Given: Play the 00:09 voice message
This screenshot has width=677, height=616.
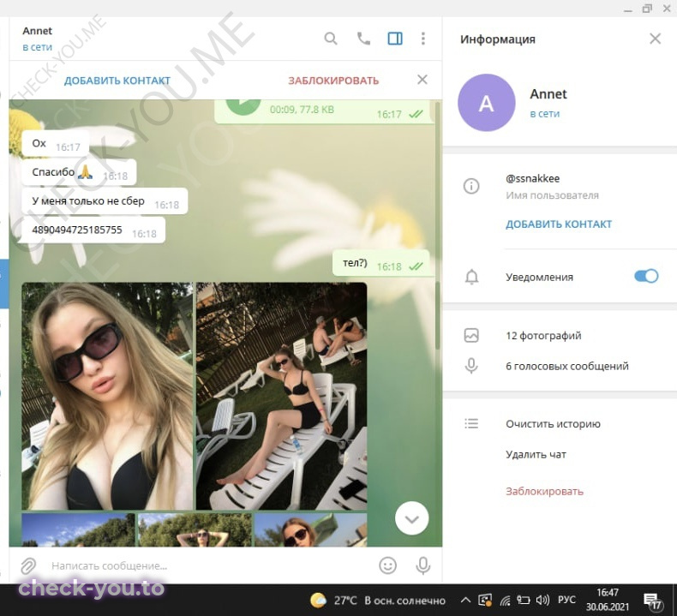Looking at the screenshot, I should pos(243,105).
